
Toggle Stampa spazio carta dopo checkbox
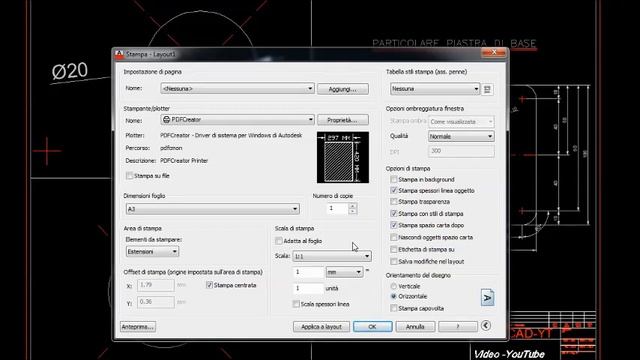(393, 225)
